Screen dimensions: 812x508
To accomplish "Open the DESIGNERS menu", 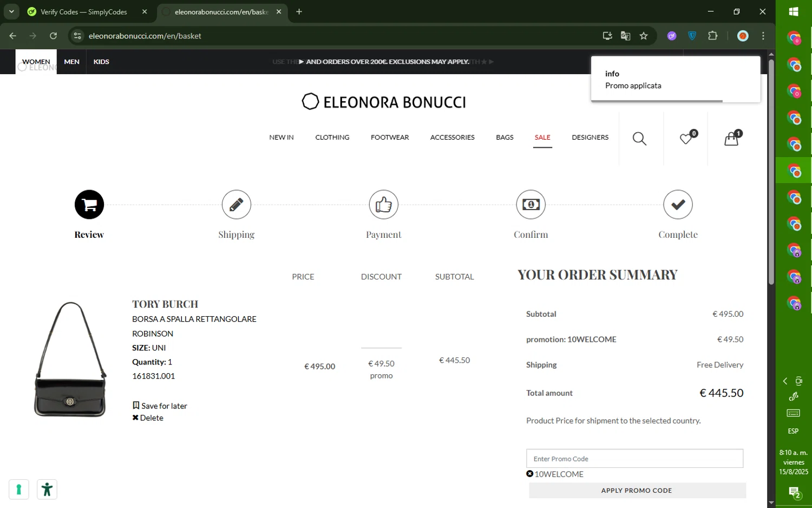I will [x=590, y=138].
